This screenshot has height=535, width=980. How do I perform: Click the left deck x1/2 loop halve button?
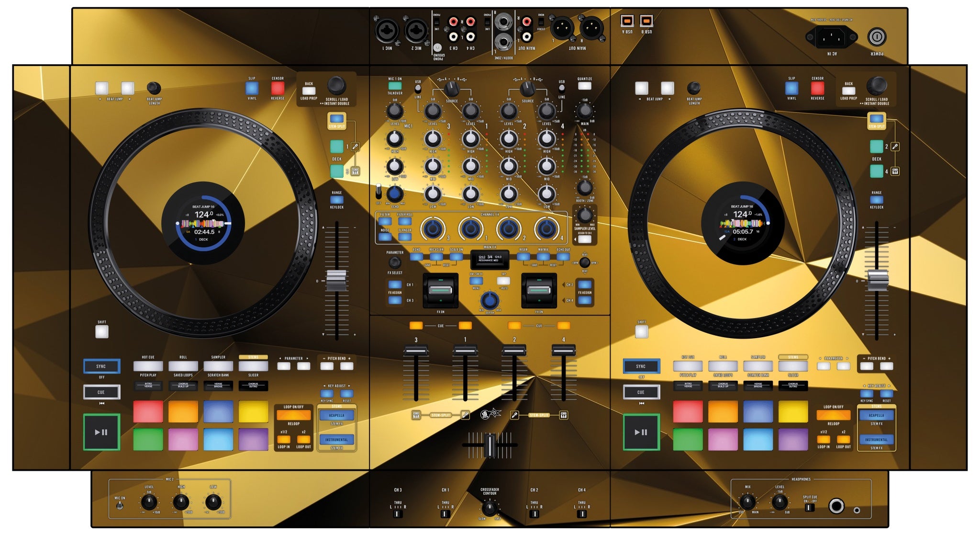284,439
